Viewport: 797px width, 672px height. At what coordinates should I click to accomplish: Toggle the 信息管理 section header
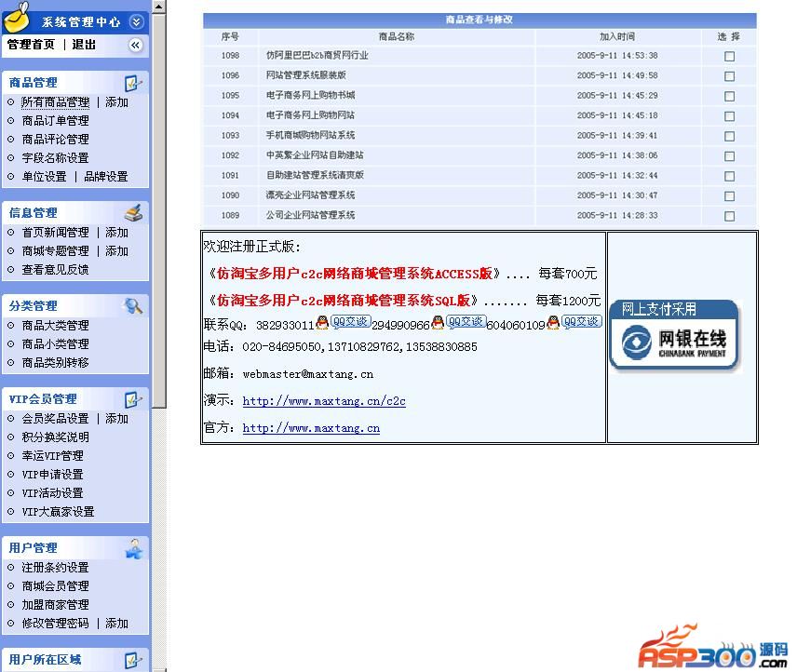point(75,213)
